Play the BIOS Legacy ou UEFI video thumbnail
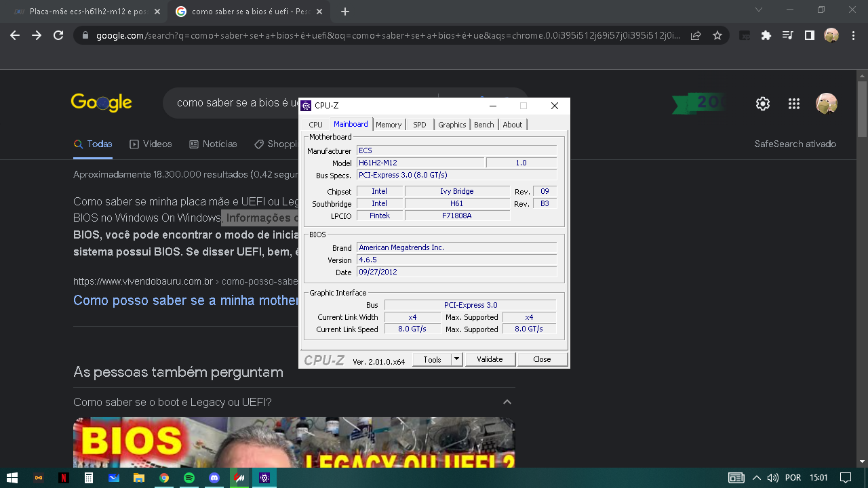Image resolution: width=868 pixels, height=488 pixels. tap(294, 442)
